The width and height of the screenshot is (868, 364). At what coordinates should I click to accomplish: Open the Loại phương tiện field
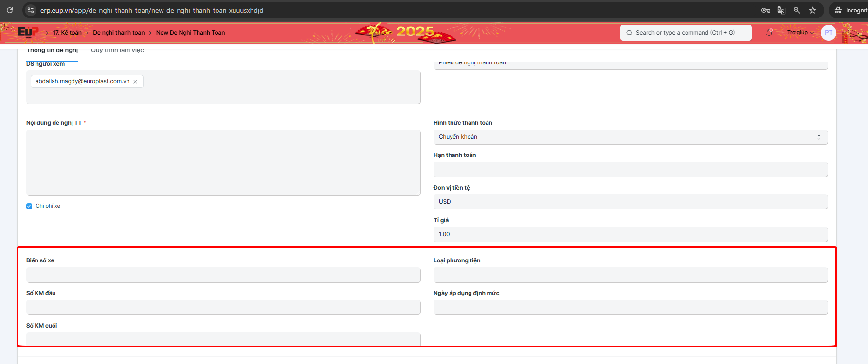click(x=630, y=275)
